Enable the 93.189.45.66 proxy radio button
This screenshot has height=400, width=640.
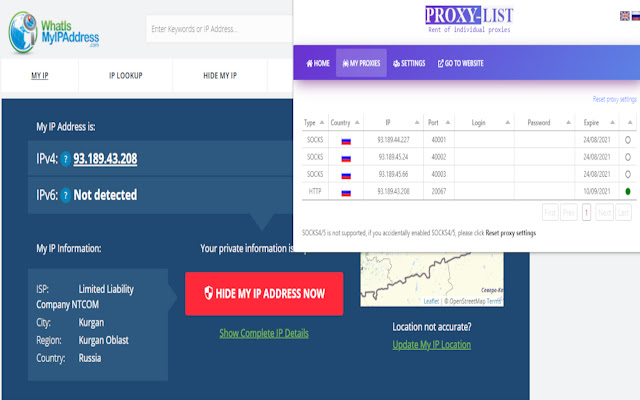pos(628,174)
